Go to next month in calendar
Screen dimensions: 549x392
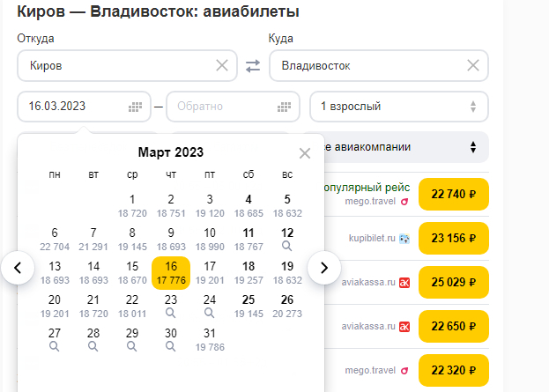[x=323, y=267]
